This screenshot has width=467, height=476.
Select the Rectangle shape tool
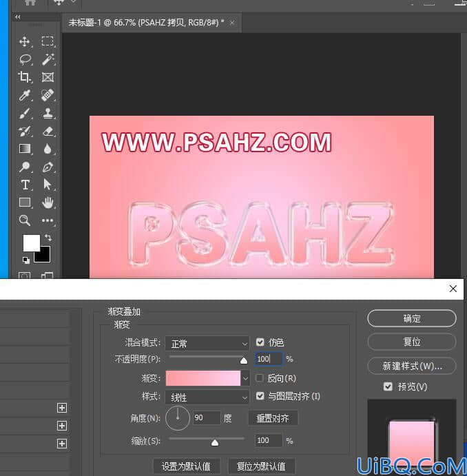click(x=25, y=203)
